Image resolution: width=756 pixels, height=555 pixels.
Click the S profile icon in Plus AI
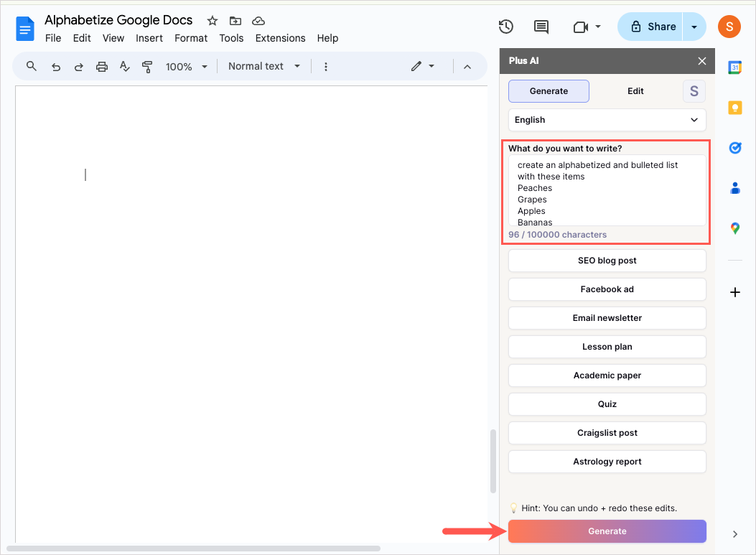[694, 91]
